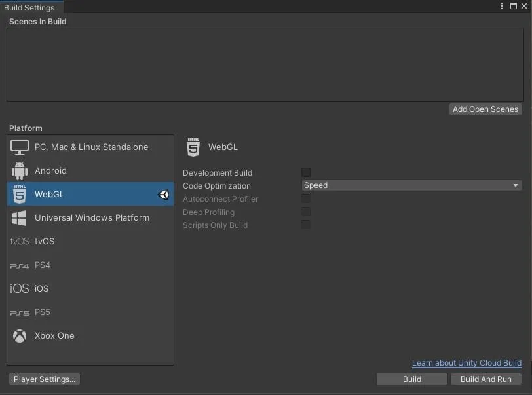Image resolution: width=532 pixels, height=395 pixels.
Task: Open the window options kebab menu
Action: (x=501, y=6)
